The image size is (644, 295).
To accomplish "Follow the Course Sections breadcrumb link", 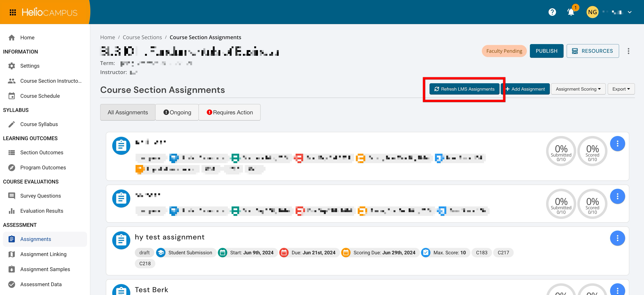I will pos(142,37).
